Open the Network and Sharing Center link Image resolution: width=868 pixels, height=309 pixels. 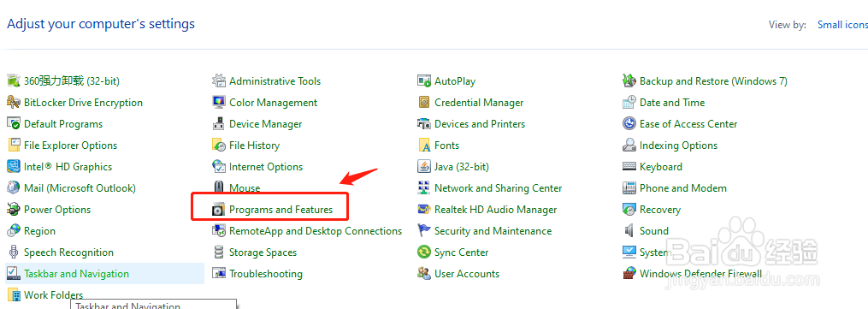coord(499,188)
